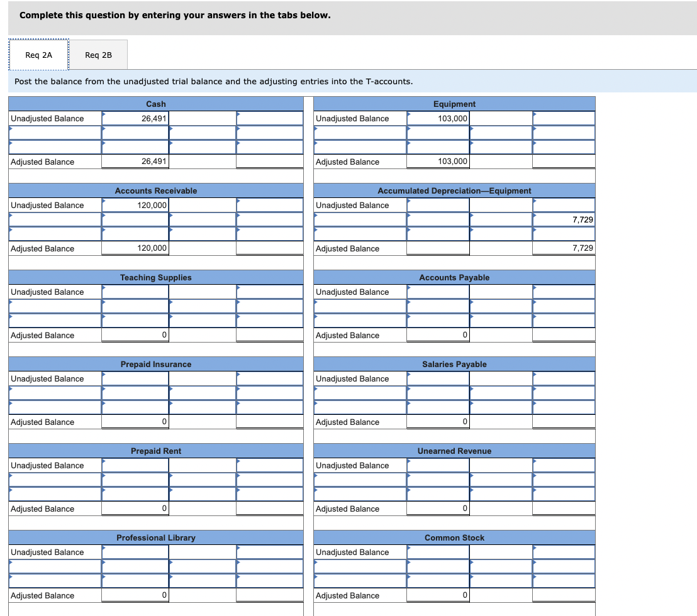Select the Req 2A tab

tap(38, 55)
